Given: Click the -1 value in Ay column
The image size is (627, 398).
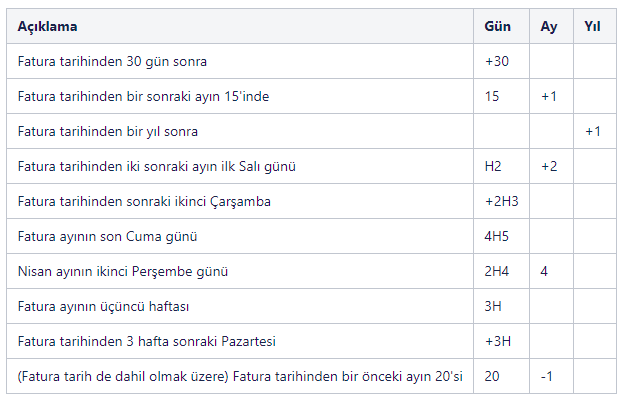Looking at the screenshot, I should 547,376.
